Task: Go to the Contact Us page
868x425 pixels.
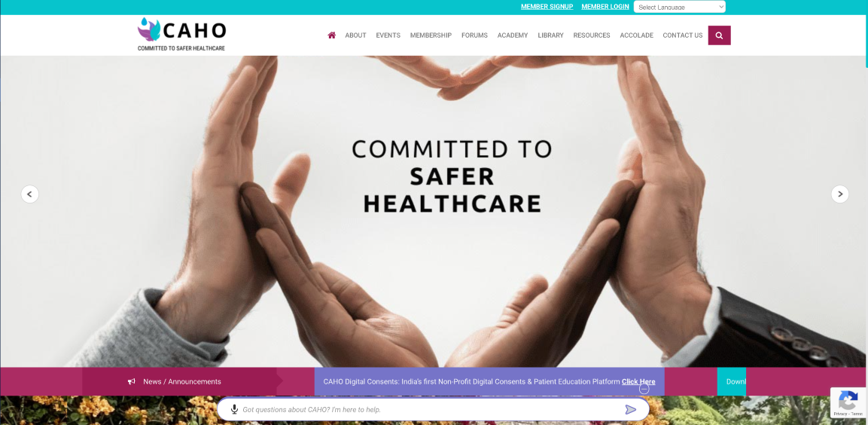Action: pos(683,35)
